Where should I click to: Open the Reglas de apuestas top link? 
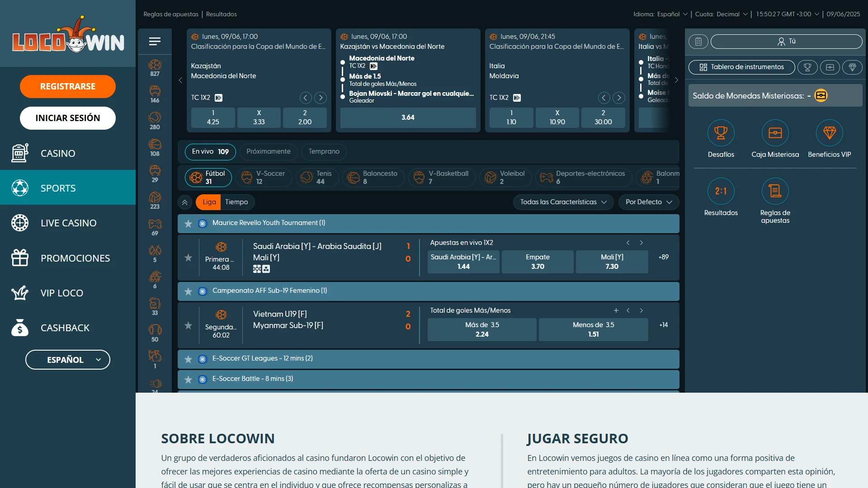pyautogui.click(x=171, y=14)
